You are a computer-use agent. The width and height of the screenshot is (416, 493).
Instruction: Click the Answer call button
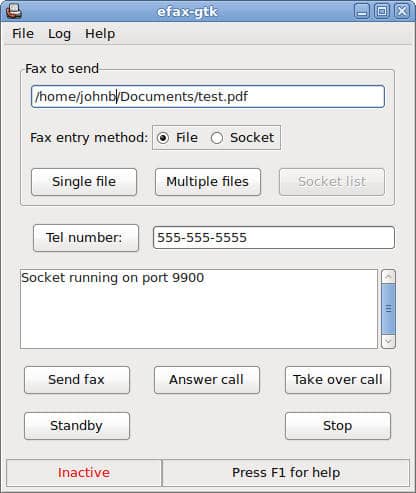[207, 380]
